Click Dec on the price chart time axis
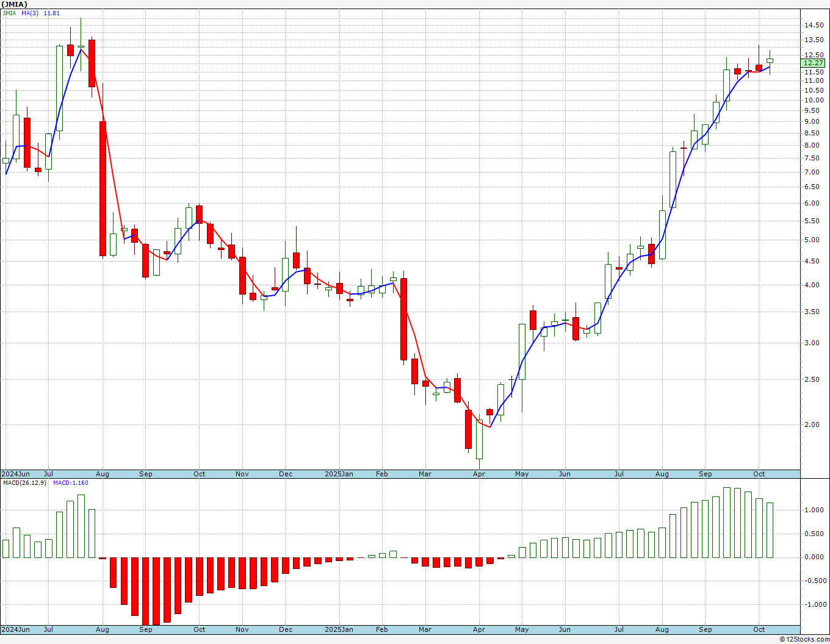 click(x=286, y=474)
